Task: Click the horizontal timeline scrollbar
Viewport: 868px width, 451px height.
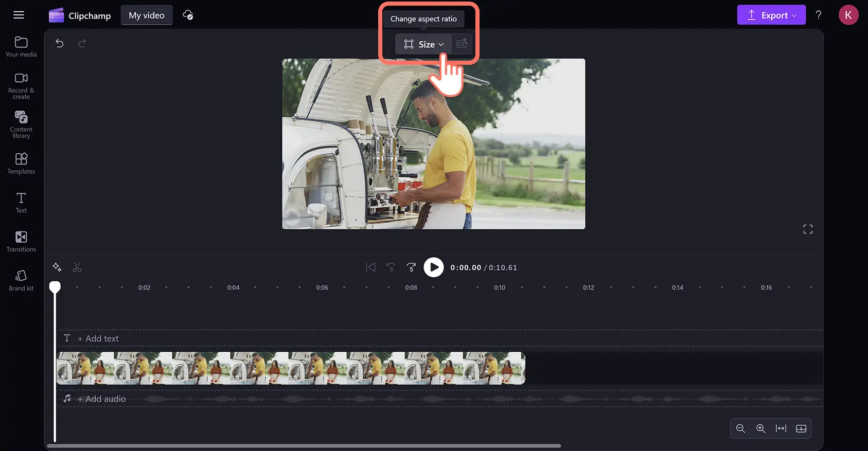Action: pos(304,446)
